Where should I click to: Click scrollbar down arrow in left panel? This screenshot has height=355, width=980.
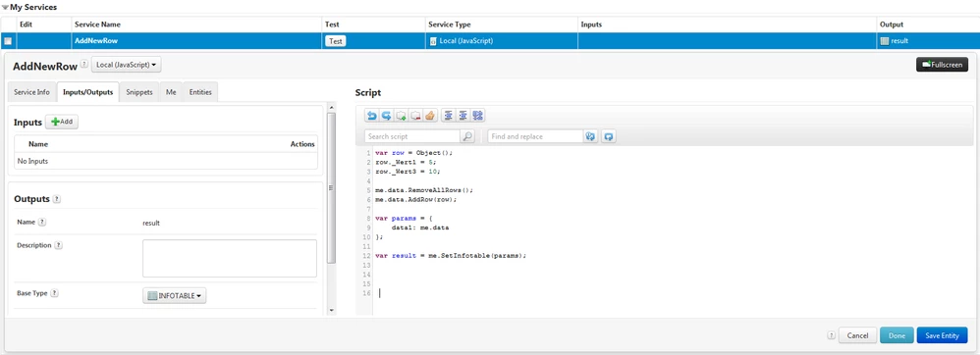[x=331, y=310]
